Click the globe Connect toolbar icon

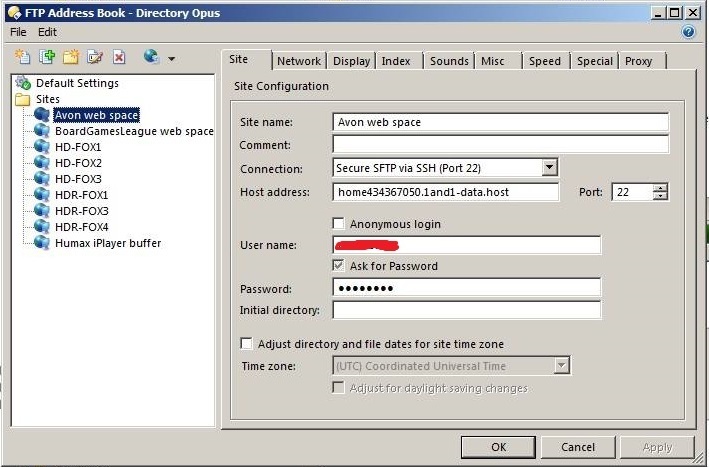tap(151, 57)
